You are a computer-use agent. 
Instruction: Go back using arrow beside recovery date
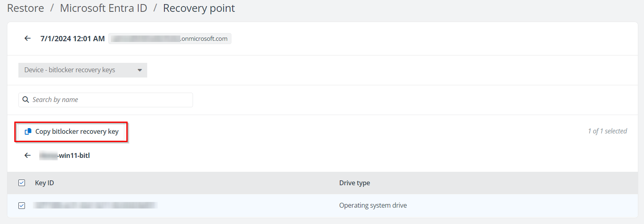pyautogui.click(x=28, y=38)
